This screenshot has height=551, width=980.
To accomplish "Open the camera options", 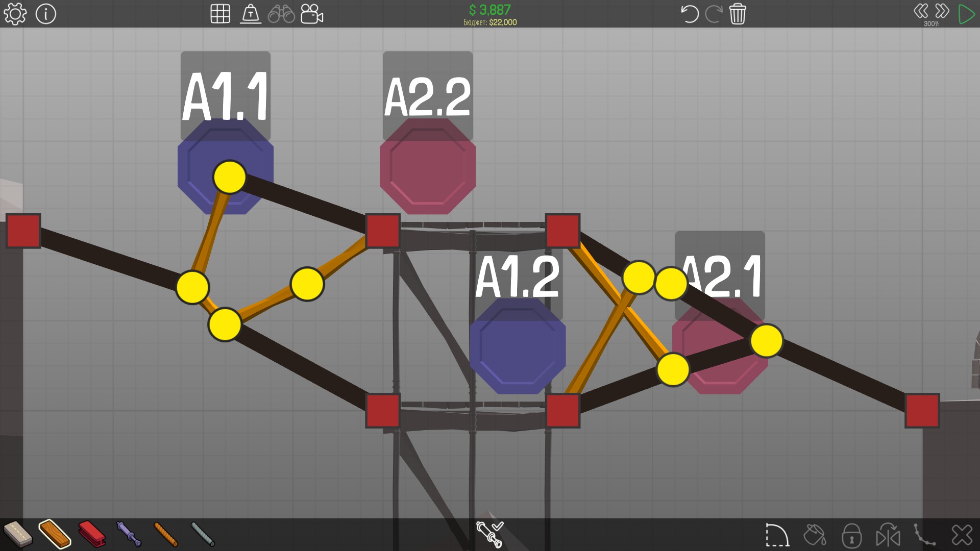I will tap(312, 14).
